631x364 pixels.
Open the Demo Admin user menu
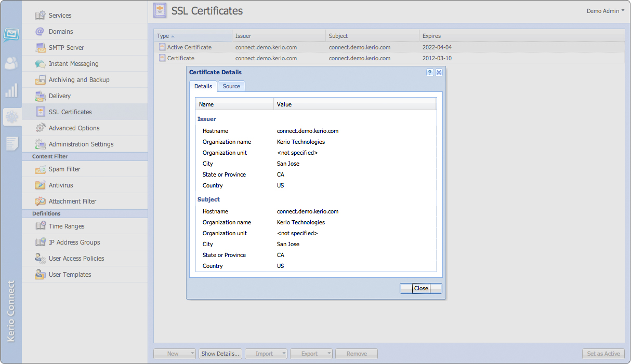click(x=606, y=11)
